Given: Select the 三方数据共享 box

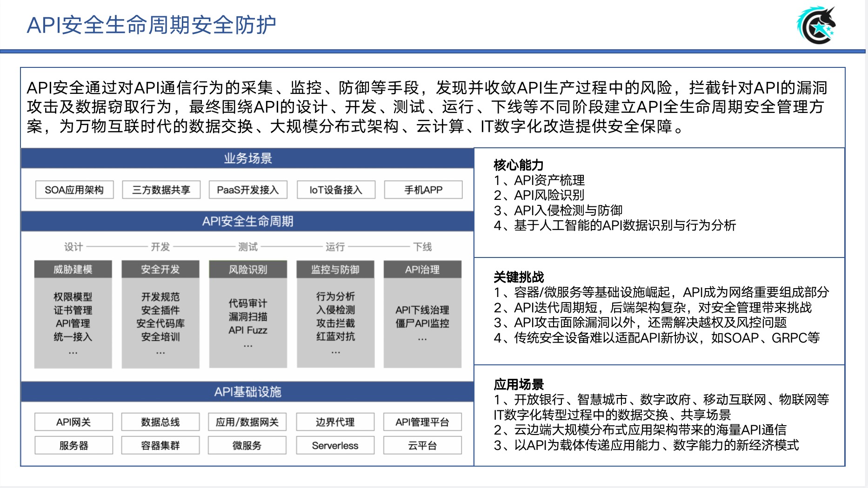Looking at the screenshot, I should (x=161, y=190).
